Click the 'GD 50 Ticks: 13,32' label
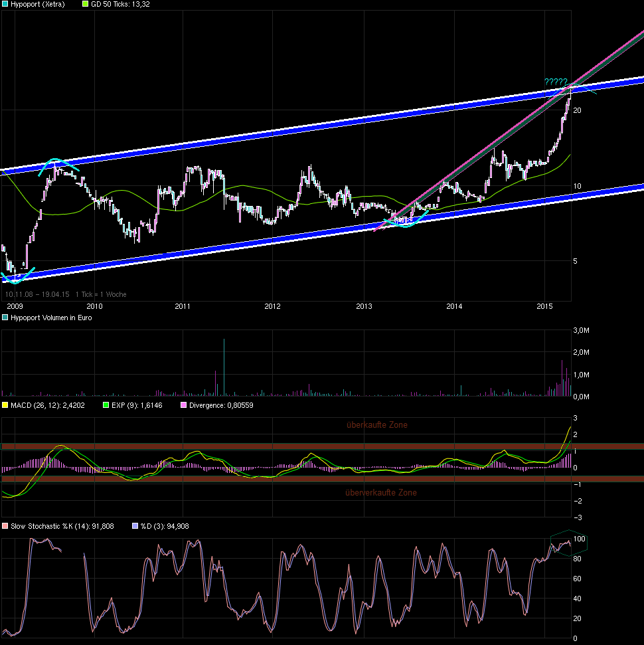644x645 pixels. tap(120, 4)
